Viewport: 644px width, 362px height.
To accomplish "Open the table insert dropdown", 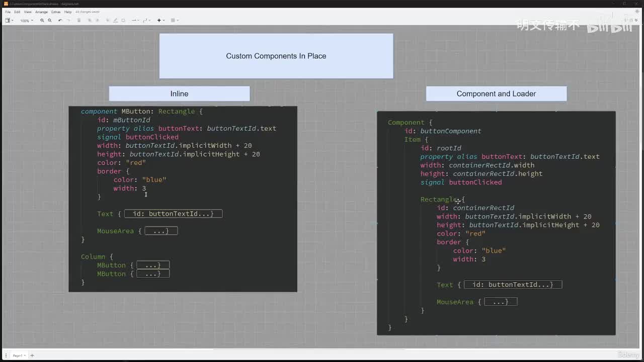I will coord(174,20).
